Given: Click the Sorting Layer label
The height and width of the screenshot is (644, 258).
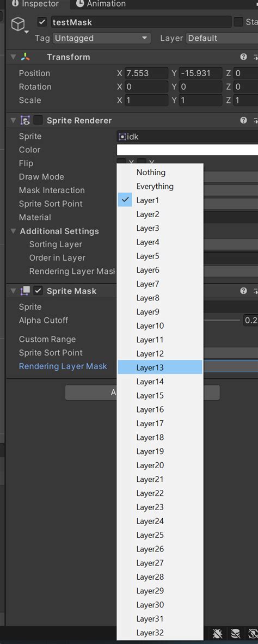Looking at the screenshot, I should 56,244.
